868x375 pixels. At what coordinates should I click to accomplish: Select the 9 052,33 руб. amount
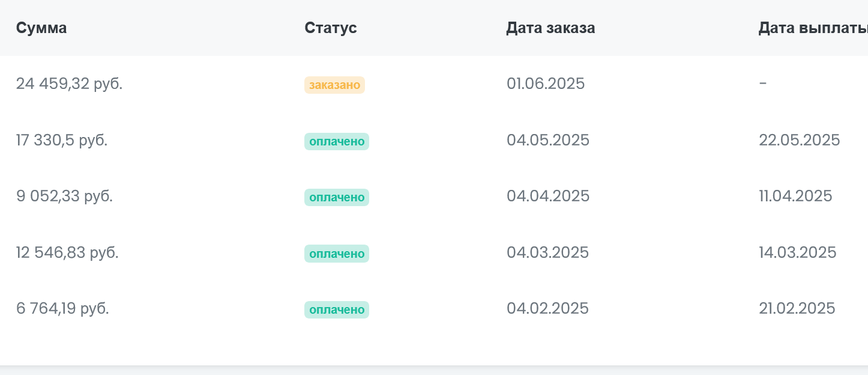pyautogui.click(x=64, y=197)
